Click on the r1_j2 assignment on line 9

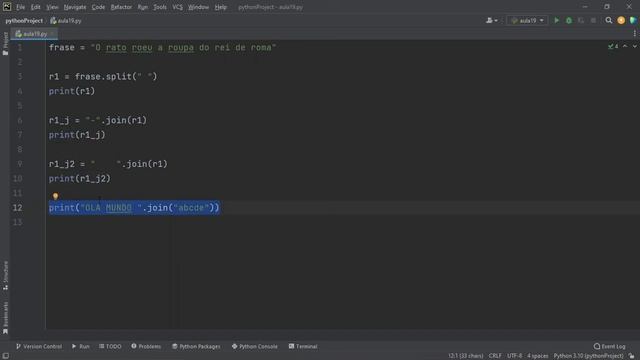tap(108, 164)
